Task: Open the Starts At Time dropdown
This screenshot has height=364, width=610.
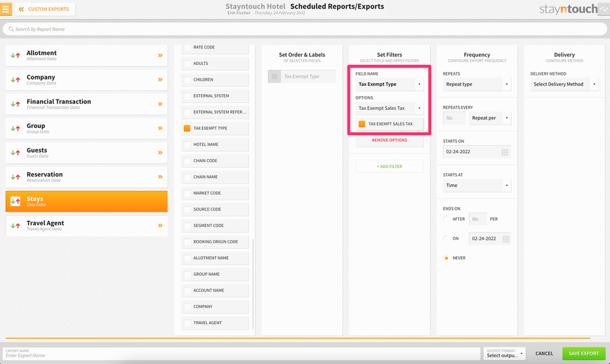Action: coord(477,186)
